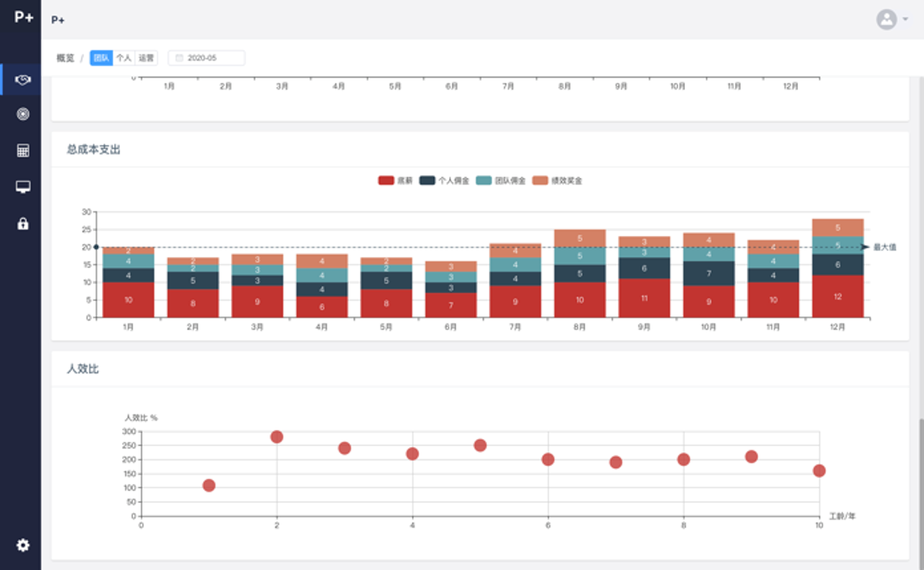Click the lock icon in sidebar
Screen dimensions: 924x570
pos(23,224)
